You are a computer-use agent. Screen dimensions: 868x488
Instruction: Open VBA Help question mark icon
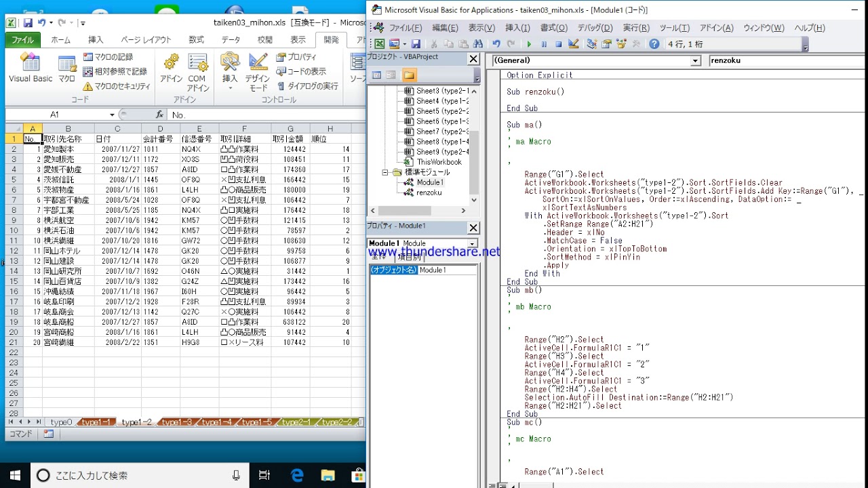coord(654,44)
